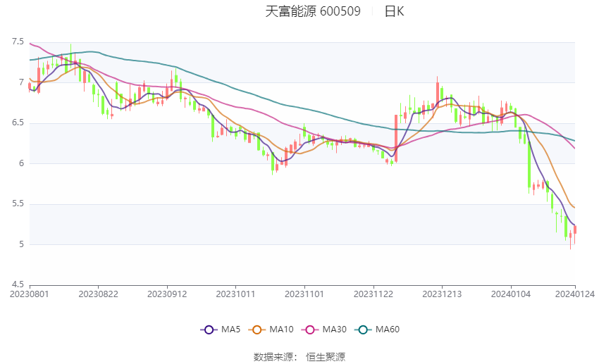Click the 7.5 price axis label
The image size is (599, 364).
tap(18, 42)
